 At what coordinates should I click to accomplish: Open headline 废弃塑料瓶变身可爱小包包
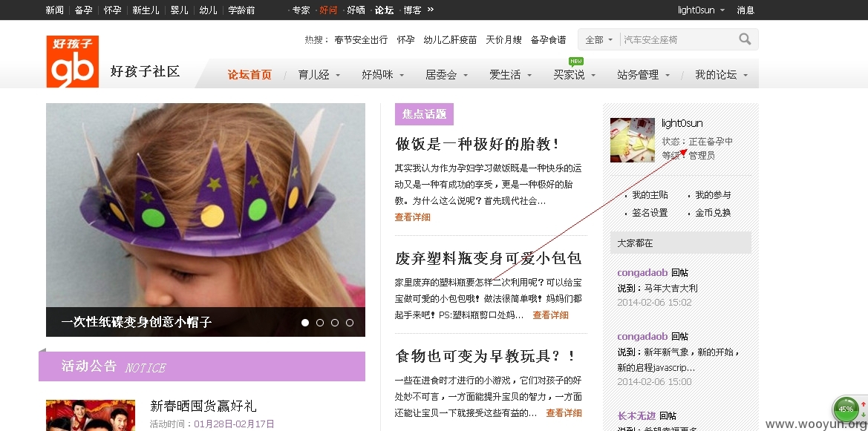click(488, 258)
